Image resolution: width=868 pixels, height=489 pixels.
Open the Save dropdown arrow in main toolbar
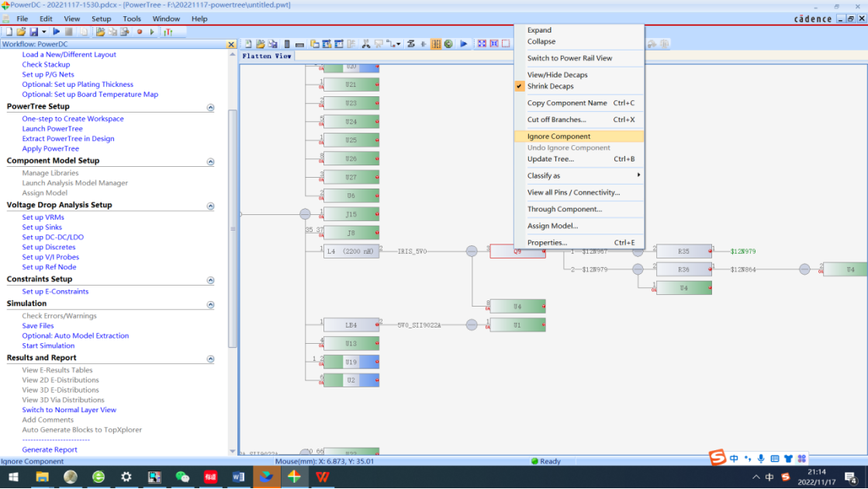pos(43,32)
